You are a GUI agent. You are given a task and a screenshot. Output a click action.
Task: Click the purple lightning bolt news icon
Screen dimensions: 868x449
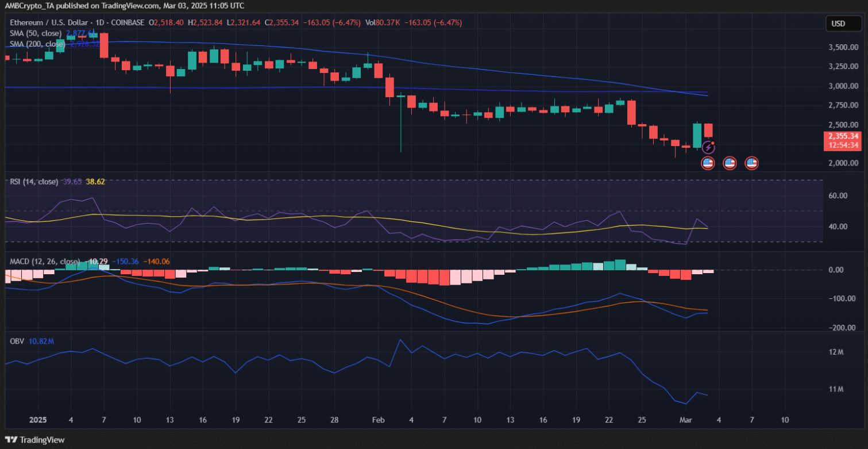coord(708,148)
